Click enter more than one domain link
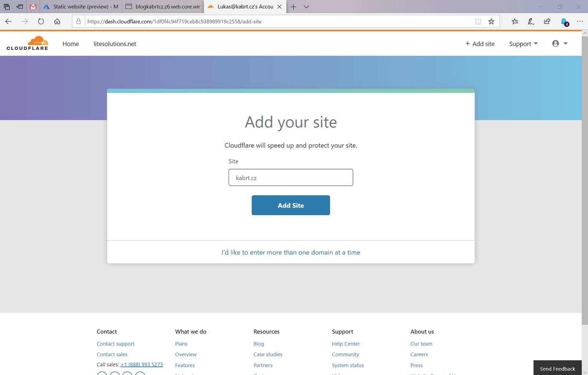This screenshot has width=588, height=375. tap(291, 252)
